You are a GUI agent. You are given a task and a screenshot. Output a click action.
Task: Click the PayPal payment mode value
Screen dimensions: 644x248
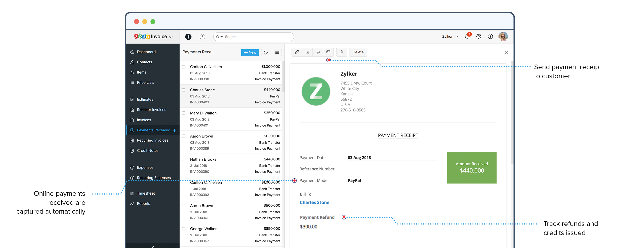354,180
